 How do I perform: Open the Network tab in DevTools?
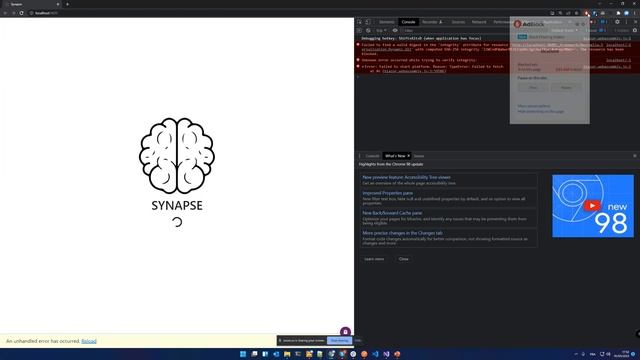click(x=479, y=22)
